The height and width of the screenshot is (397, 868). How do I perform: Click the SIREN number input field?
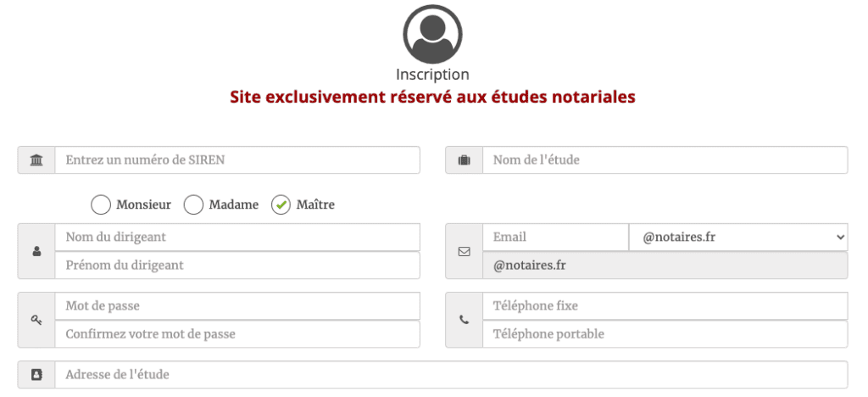pyautogui.click(x=237, y=160)
